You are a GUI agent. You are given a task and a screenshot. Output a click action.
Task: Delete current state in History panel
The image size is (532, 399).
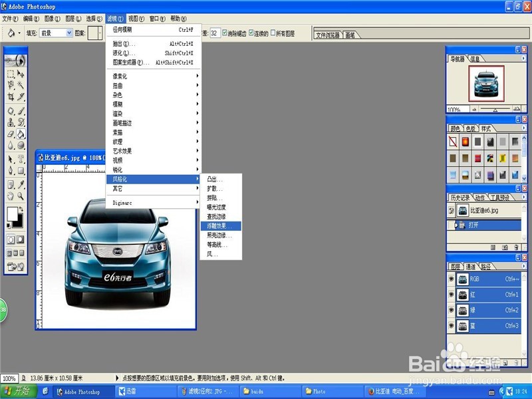click(x=516, y=247)
